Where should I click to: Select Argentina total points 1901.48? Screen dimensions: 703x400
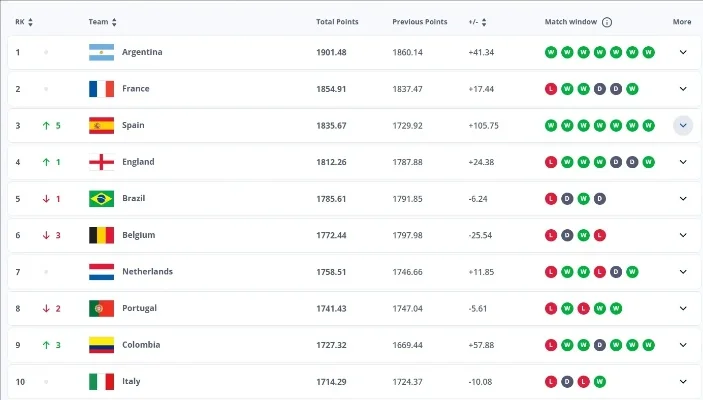point(331,52)
